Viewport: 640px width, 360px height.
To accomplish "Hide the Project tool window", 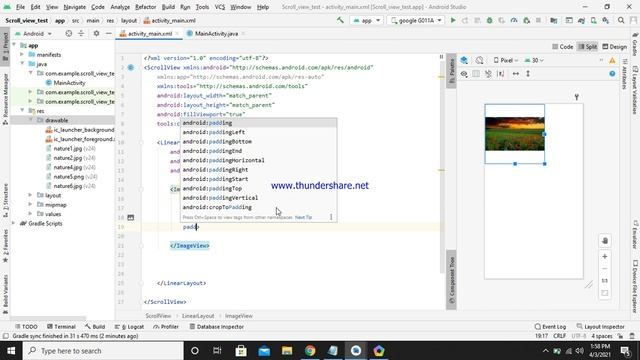I will (x=109, y=33).
